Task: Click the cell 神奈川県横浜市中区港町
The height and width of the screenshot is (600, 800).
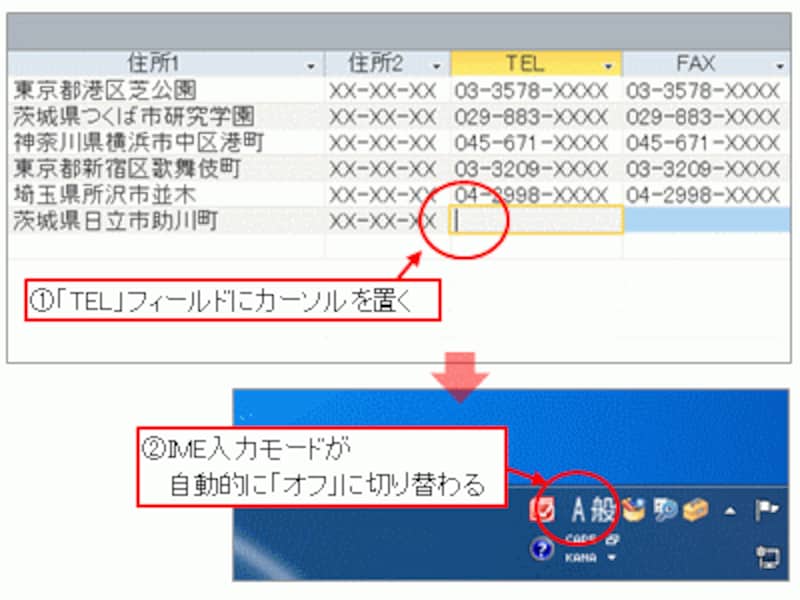Action: click(166, 142)
